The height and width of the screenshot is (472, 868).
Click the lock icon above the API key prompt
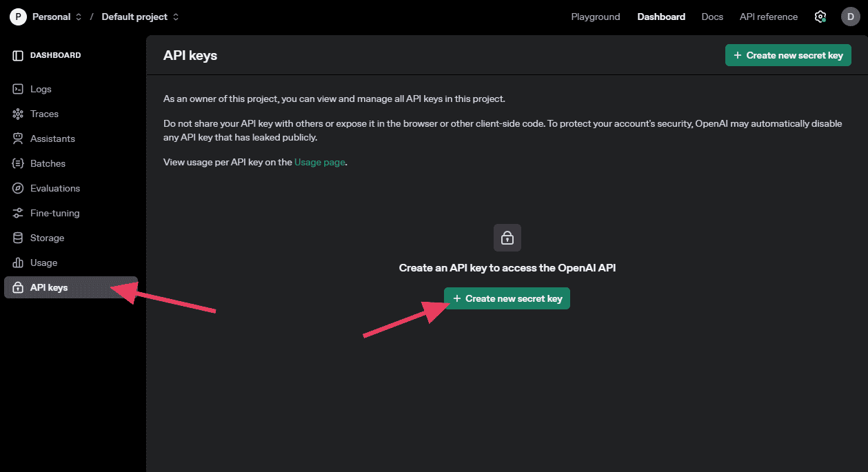click(x=507, y=237)
